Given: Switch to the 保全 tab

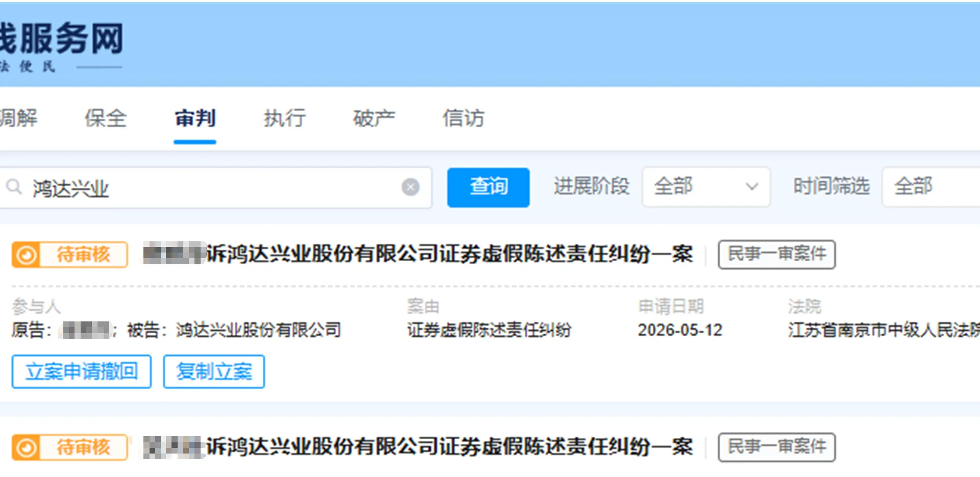Looking at the screenshot, I should coord(105,118).
